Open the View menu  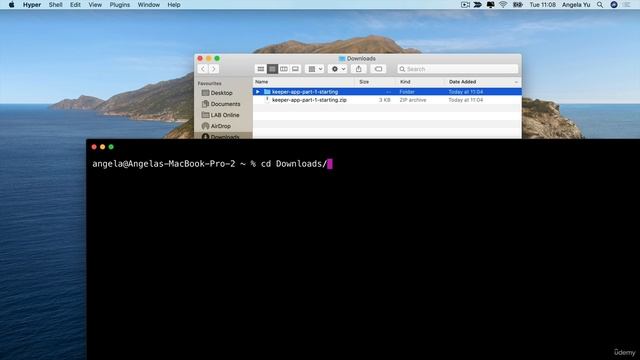pos(95,5)
